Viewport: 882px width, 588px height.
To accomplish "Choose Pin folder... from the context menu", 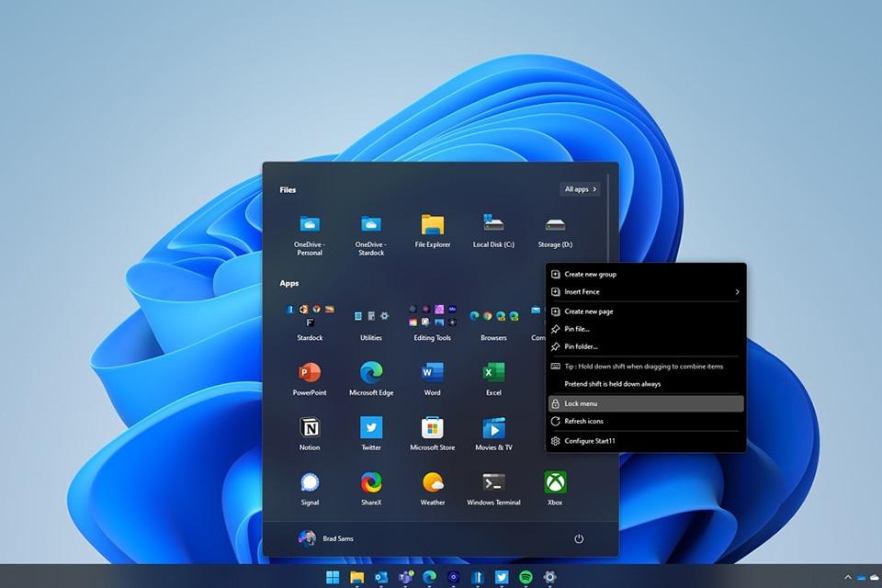I will (646, 346).
